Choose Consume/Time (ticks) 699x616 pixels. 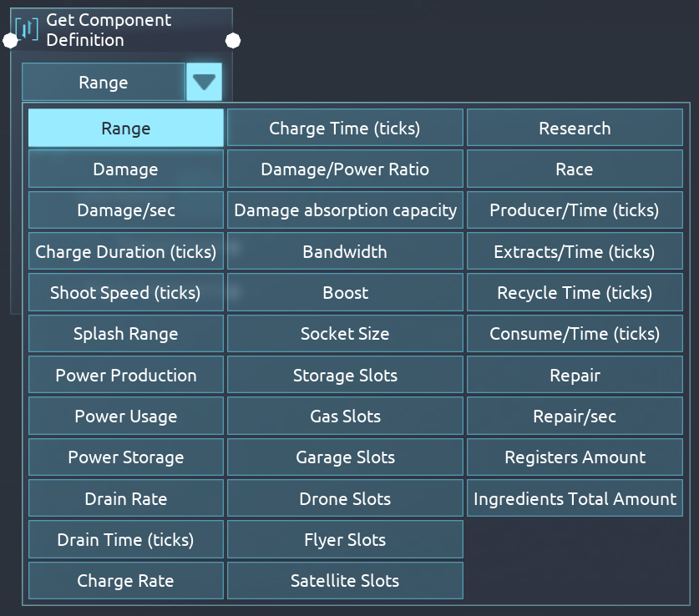(x=575, y=334)
